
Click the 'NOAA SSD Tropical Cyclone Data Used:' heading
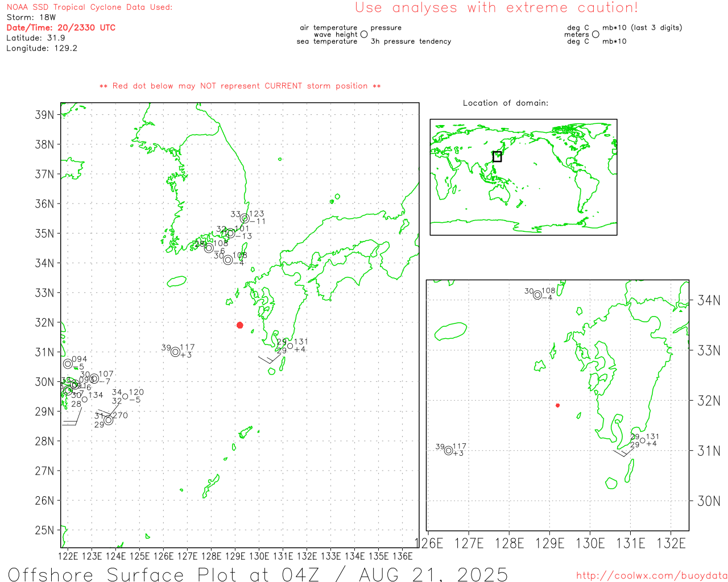(x=89, y=7)
